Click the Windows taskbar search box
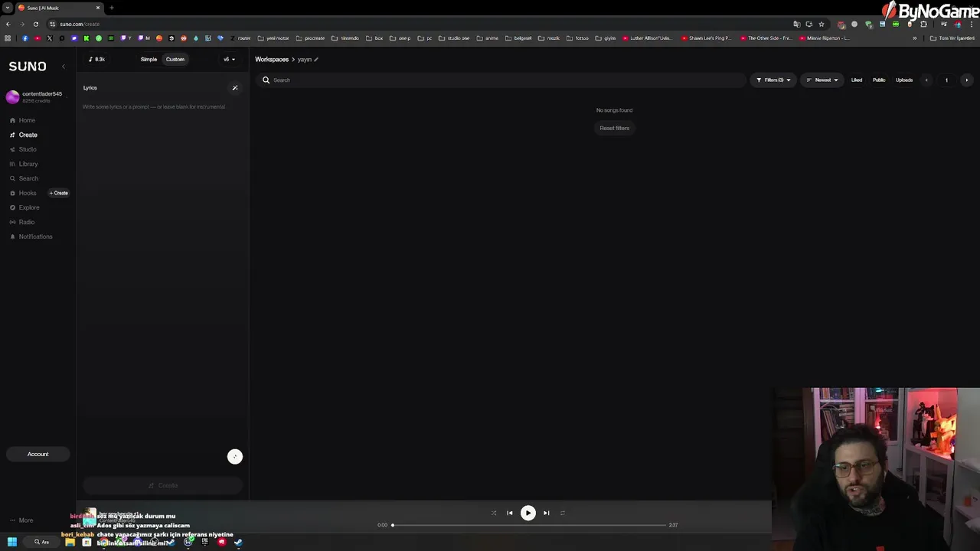 pyautogui.click(x=41, y=542)
